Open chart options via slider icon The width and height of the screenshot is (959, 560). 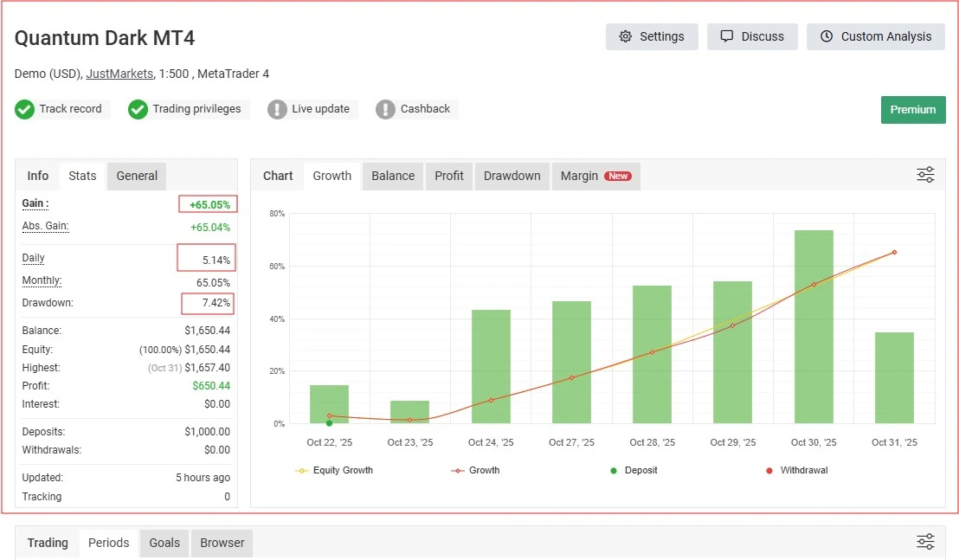(925, 176)
